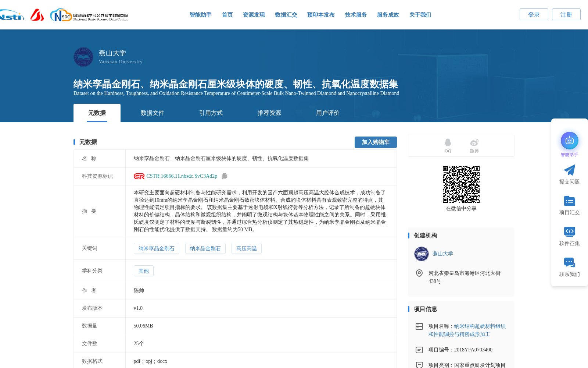Image resolution: width=588 pixels, height=368 pixels.
Task: Click the 项目名称 list icon
Action: (x=419, y=326)
